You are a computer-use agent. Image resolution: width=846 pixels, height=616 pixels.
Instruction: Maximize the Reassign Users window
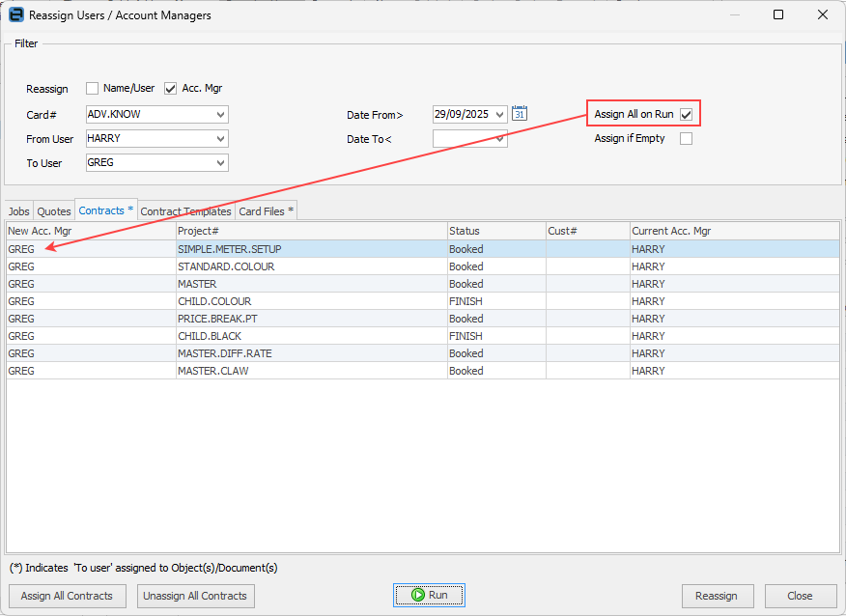[x=778, y=15]
